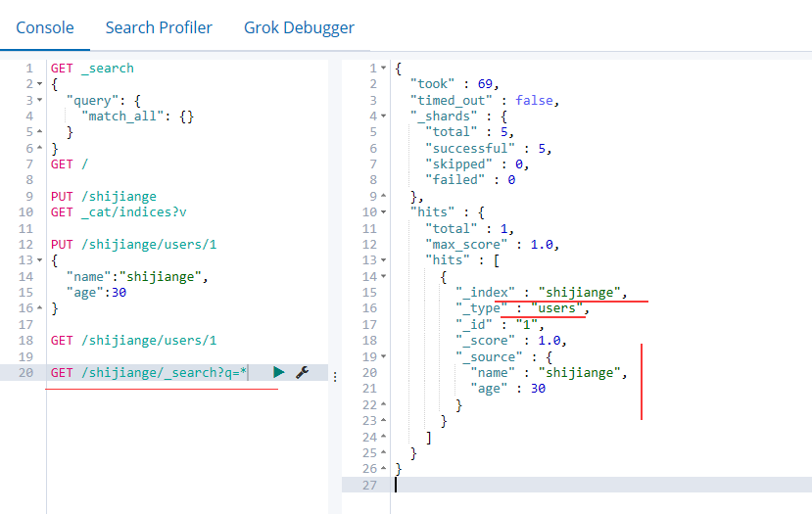
Task: Switch to the Console tab
Action: pyautogui.click(x=45, y=27)
